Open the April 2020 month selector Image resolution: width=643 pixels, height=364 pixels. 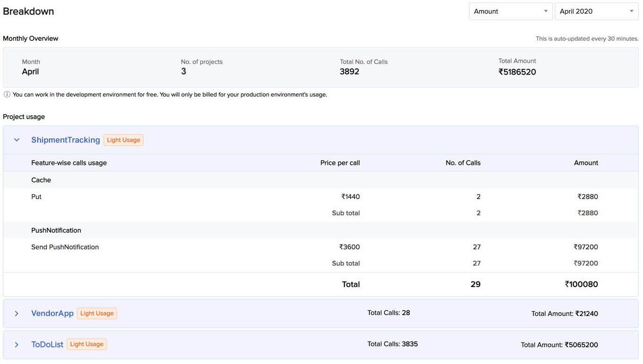coord(596,11)
